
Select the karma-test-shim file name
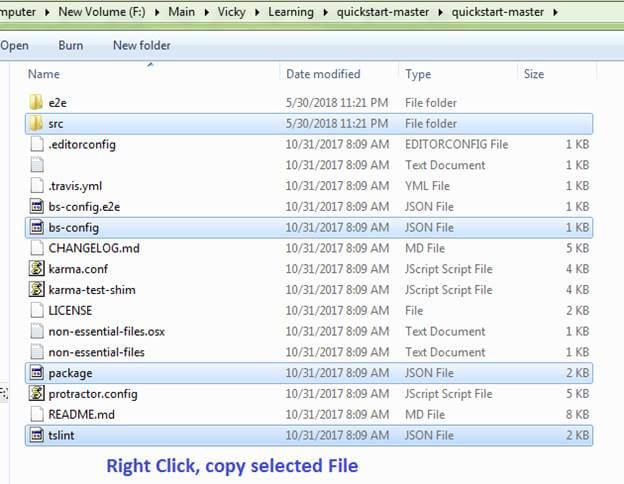[x=92, y=290]
